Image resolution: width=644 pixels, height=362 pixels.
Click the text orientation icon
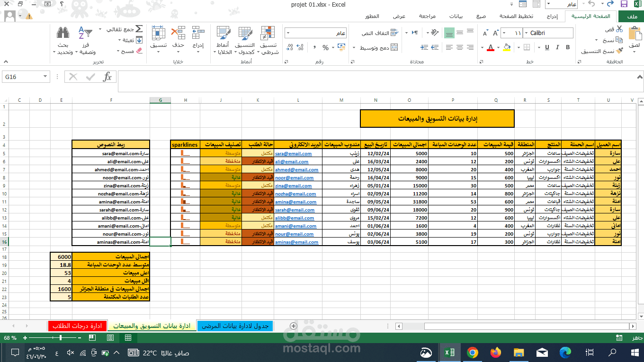[434, 33]
